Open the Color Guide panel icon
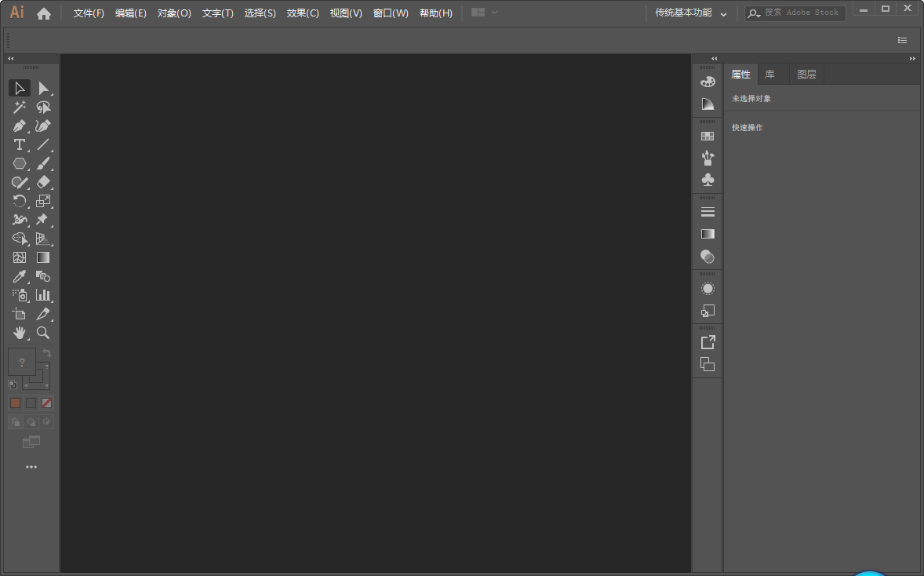 (x=708, y=104)
